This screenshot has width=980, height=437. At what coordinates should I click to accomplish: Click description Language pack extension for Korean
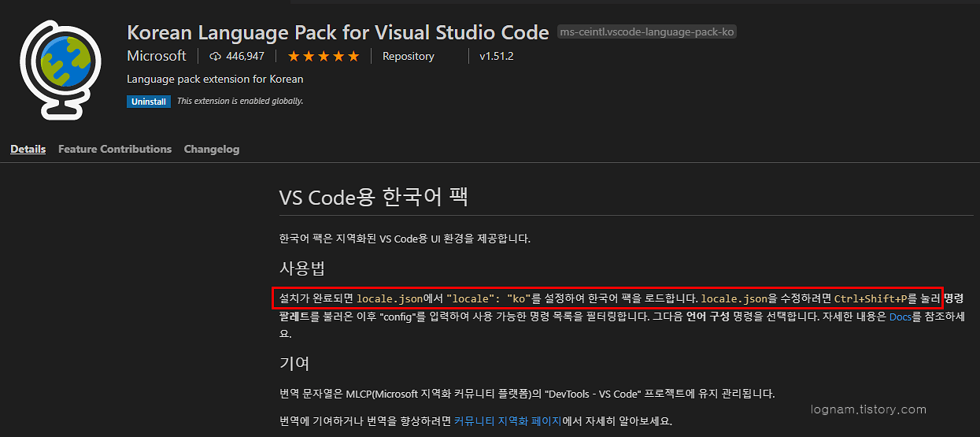click(215, 79)
